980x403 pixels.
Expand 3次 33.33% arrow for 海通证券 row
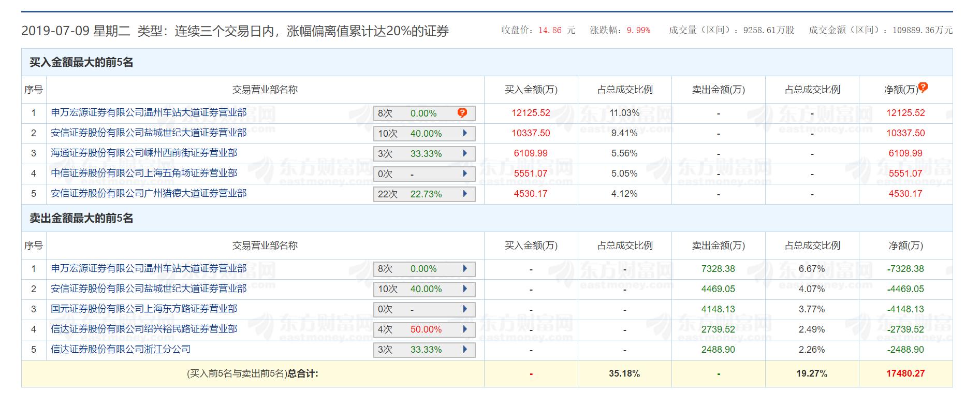pos(465,153)
